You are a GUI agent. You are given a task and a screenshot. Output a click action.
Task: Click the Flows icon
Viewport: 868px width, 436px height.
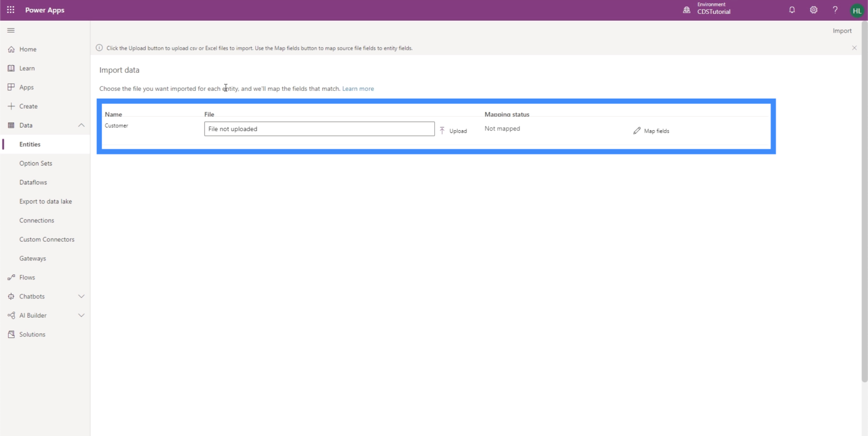11,277
